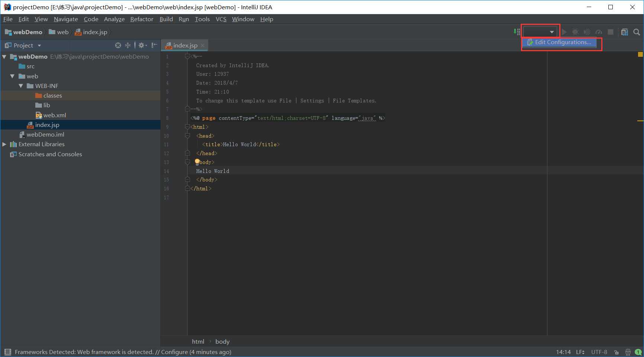Click web breadcrumb in navigation bar
This screenshot has width=644, height=357.
click(59, 32)
